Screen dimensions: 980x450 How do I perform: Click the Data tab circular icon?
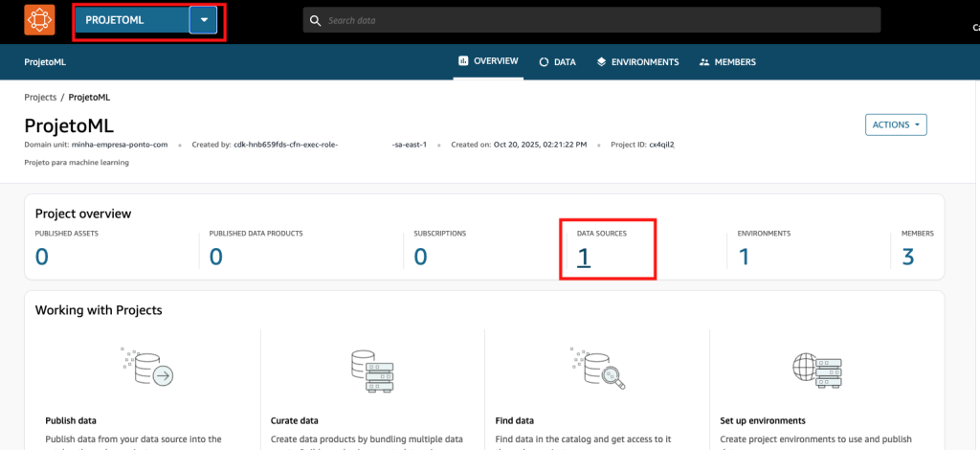click(x=544, y=62)
